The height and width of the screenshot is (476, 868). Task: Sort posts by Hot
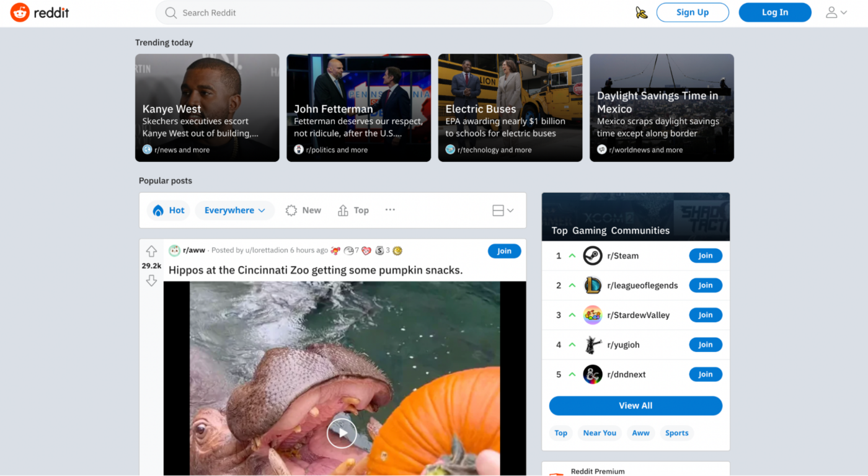tap(169, 211)
